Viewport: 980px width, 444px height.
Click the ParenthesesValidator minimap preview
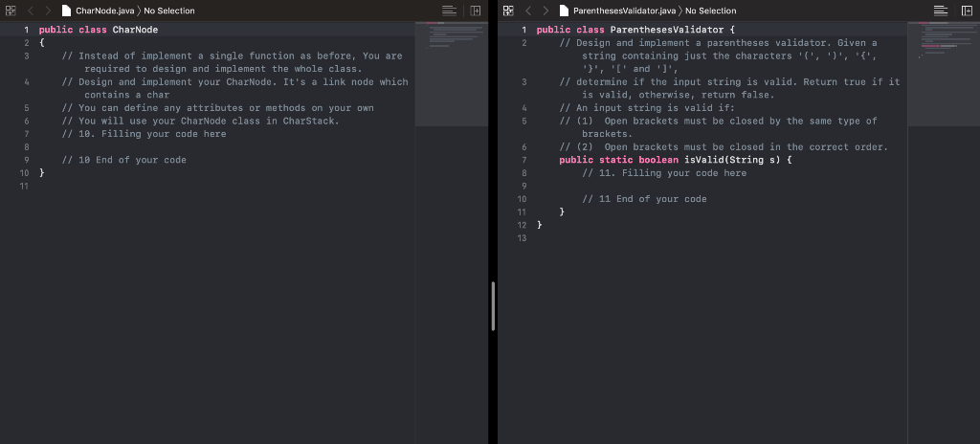click(944, 74)
